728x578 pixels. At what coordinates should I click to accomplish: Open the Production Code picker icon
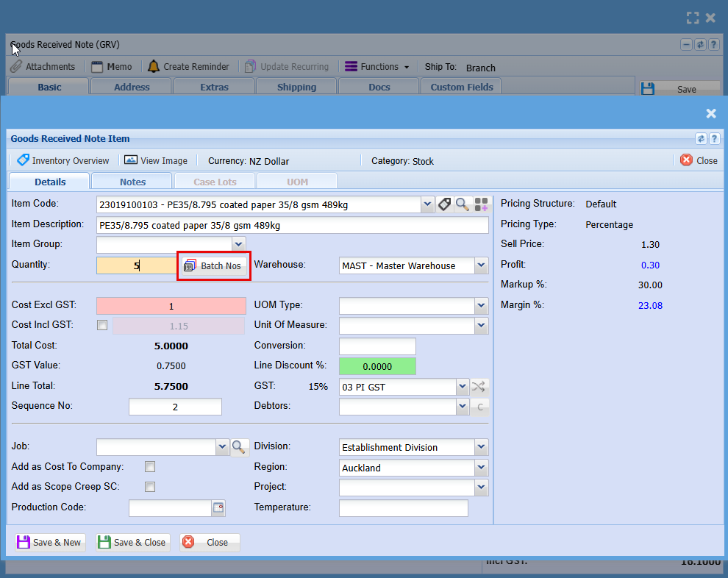[x=218, y=507]
